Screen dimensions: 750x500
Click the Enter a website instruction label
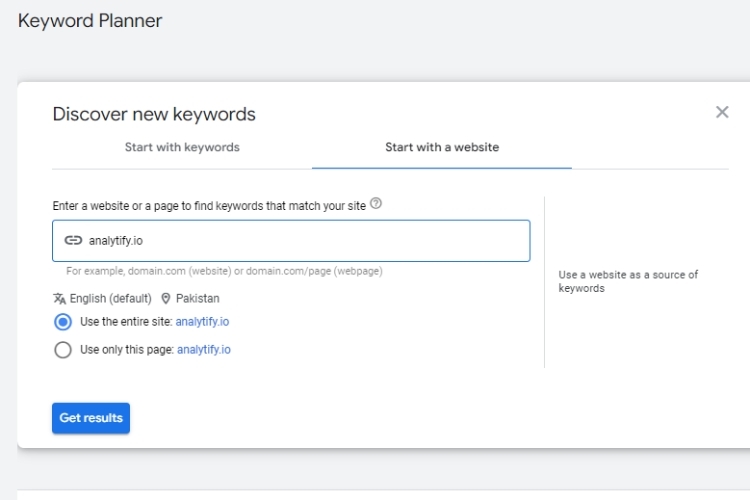point(209,206)
